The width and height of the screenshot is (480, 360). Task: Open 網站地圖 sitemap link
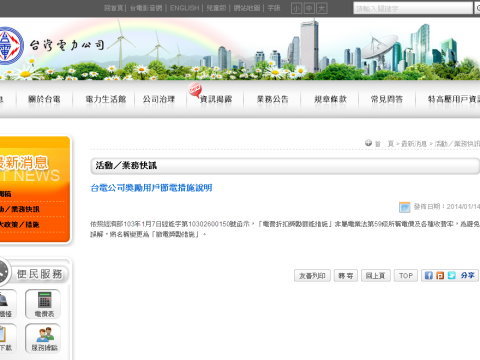point(247,8)
